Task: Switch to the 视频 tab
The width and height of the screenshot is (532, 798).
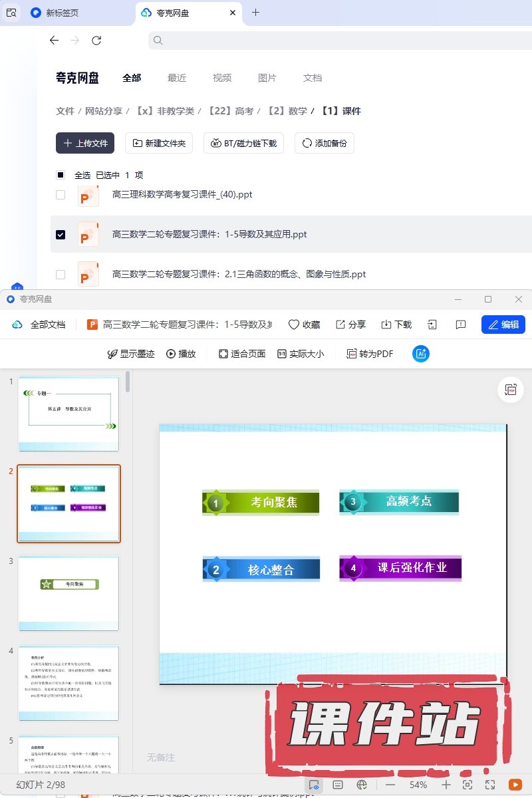Action: 222,78
